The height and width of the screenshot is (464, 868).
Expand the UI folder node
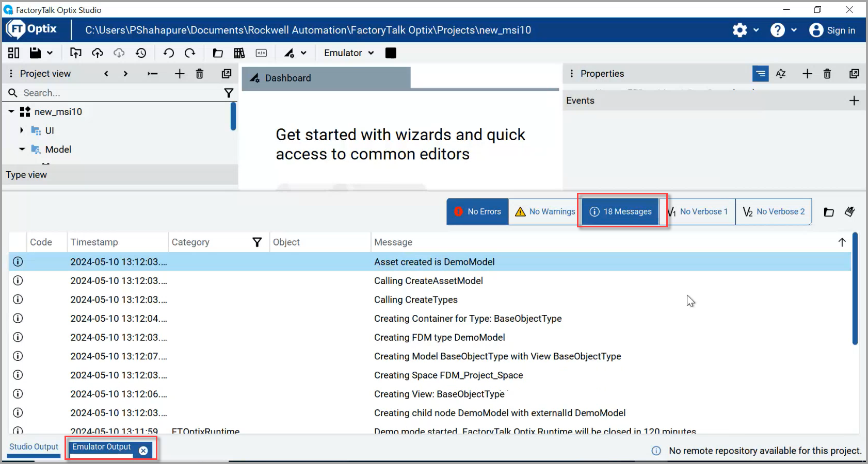pos(22,130)
